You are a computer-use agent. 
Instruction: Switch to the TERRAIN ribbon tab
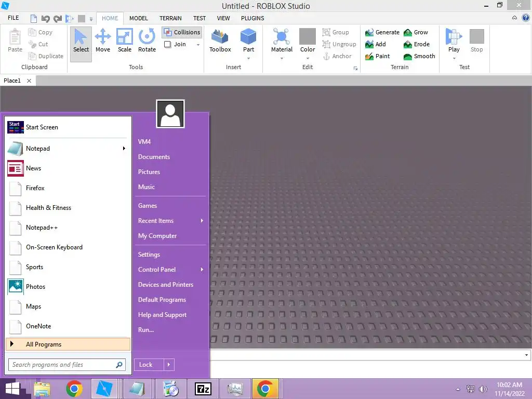click(170, 18)
